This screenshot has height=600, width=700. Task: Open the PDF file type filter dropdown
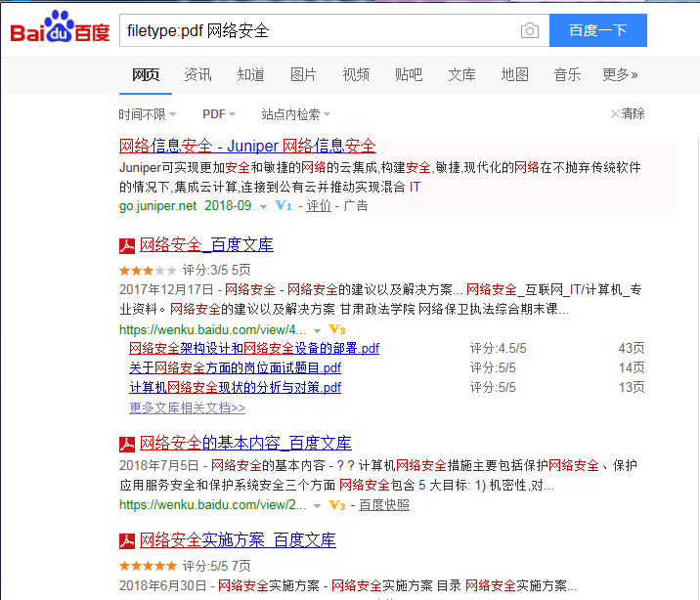click(219, 114)
